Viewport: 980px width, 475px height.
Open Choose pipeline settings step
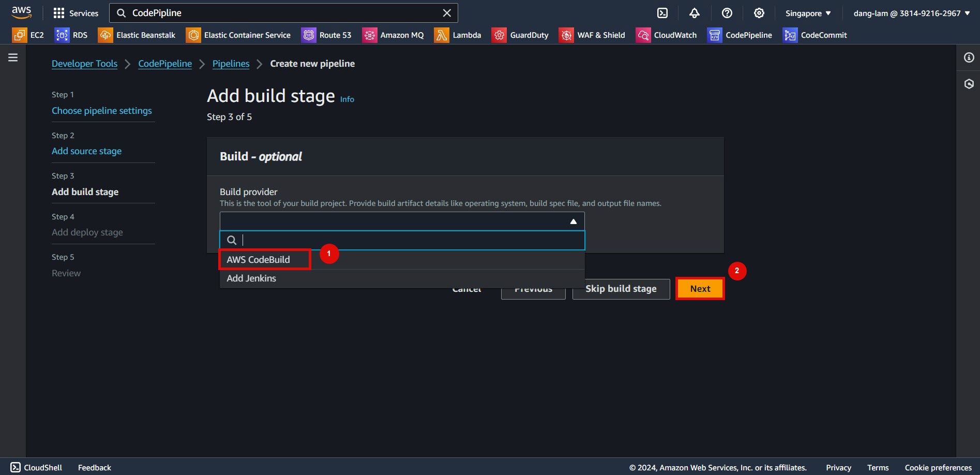click(102, 111)
